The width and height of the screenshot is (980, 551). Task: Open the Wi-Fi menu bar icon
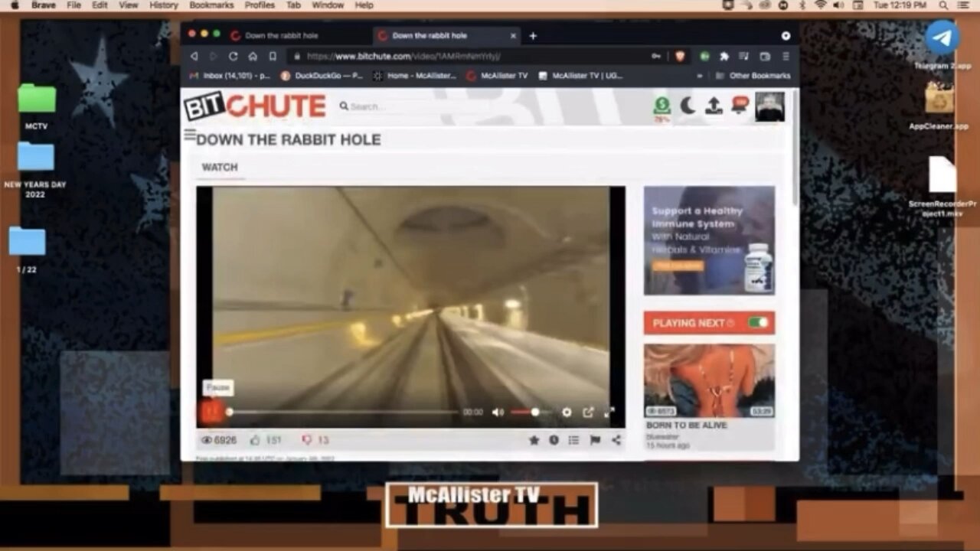(x=821, y=5)
